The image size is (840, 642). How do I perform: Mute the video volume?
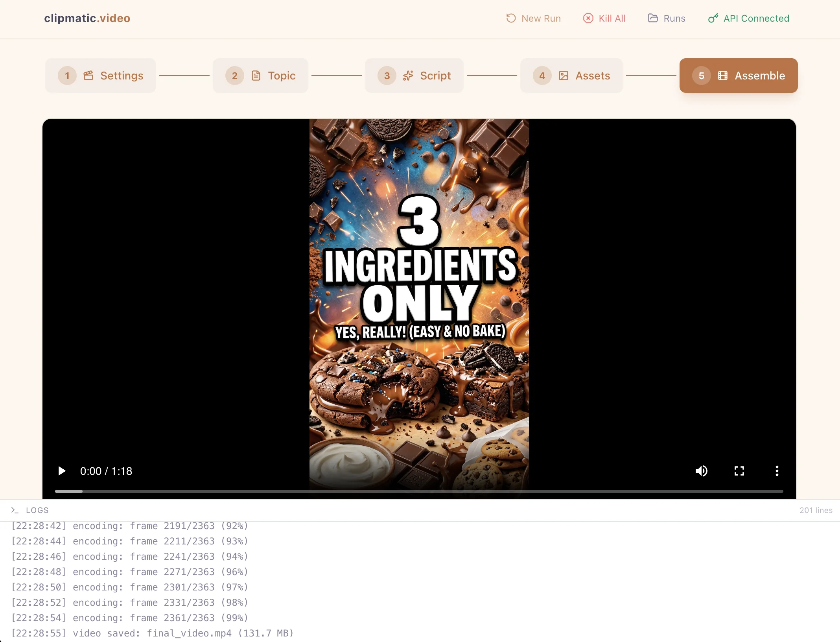[x=701, y=471]
